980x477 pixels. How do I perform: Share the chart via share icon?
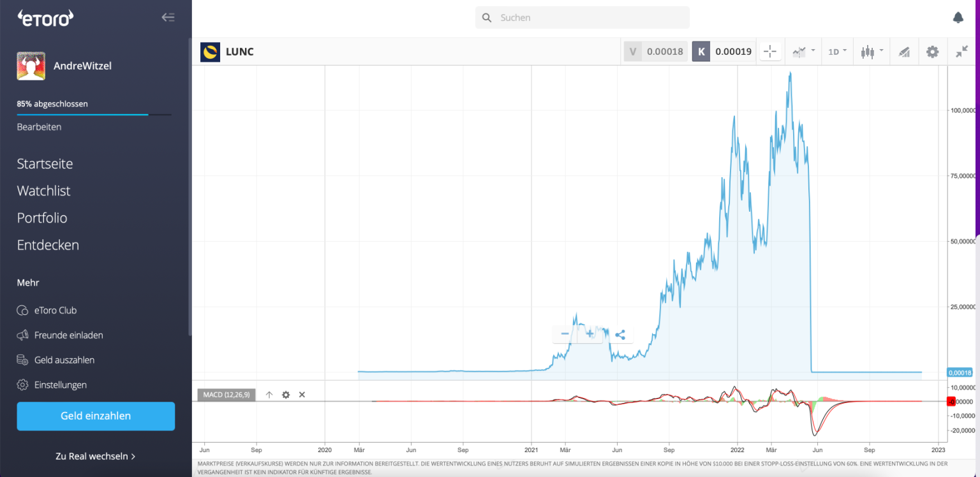620,334
